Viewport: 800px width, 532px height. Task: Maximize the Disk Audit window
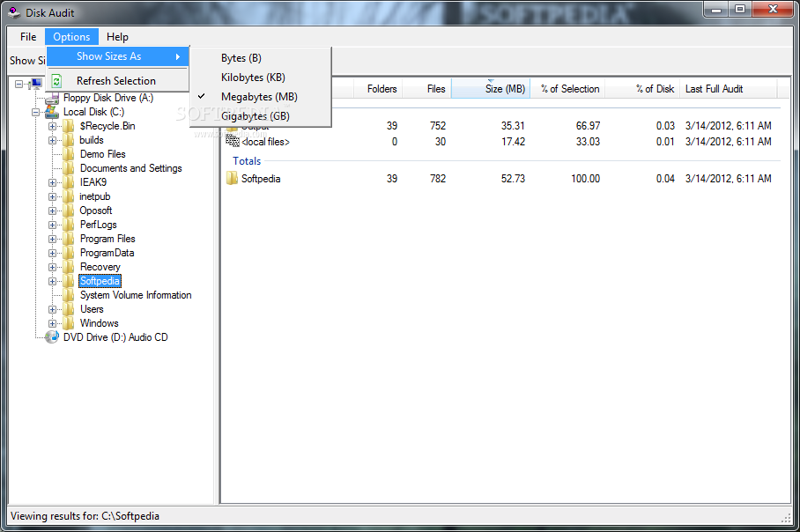(740, 9)
